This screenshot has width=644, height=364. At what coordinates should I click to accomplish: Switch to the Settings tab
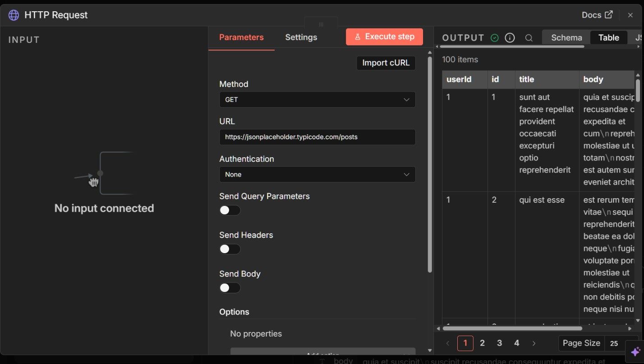(x=301, y=37)
